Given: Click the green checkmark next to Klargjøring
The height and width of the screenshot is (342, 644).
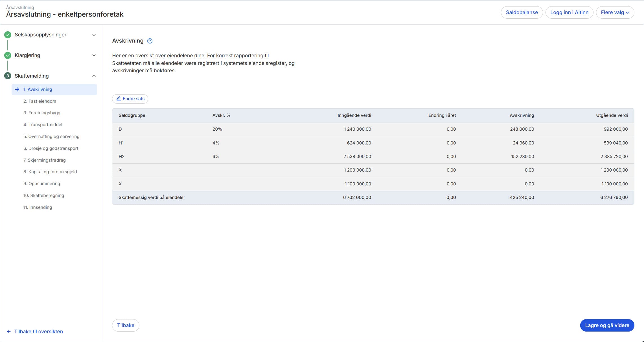Looking at the screenshot, I should (x=8, y=55).
